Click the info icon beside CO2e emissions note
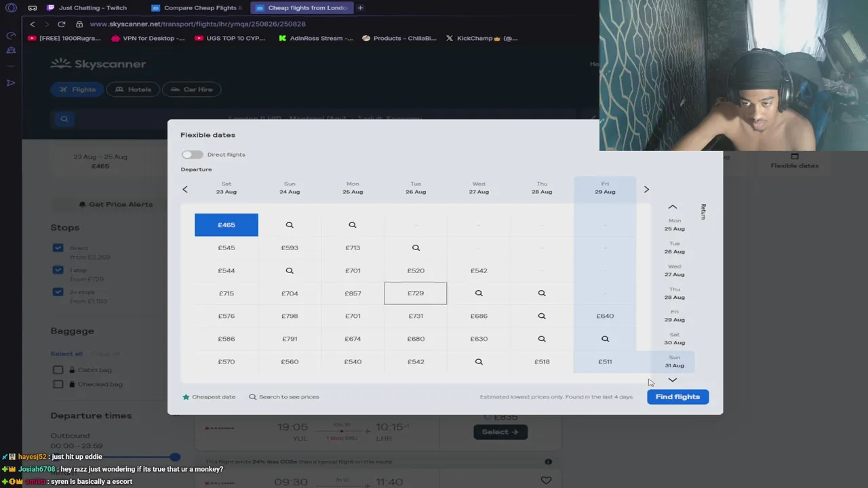Image resolution: width=868 pixels, height=488 pixels. tap(548, 462)
